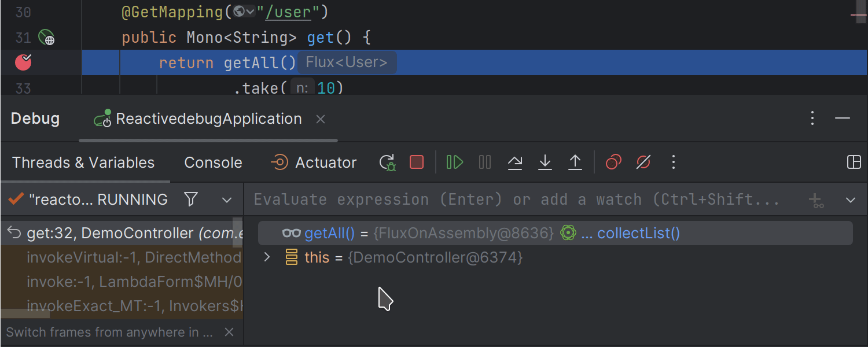Click the Rerun debug session icon
868x347 pixels.
click(387, 163)
